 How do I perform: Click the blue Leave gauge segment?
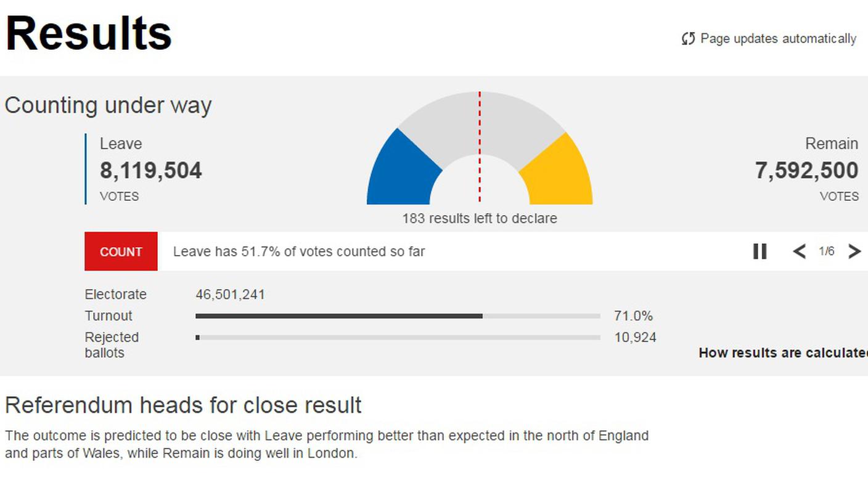(x=402, y=171)
